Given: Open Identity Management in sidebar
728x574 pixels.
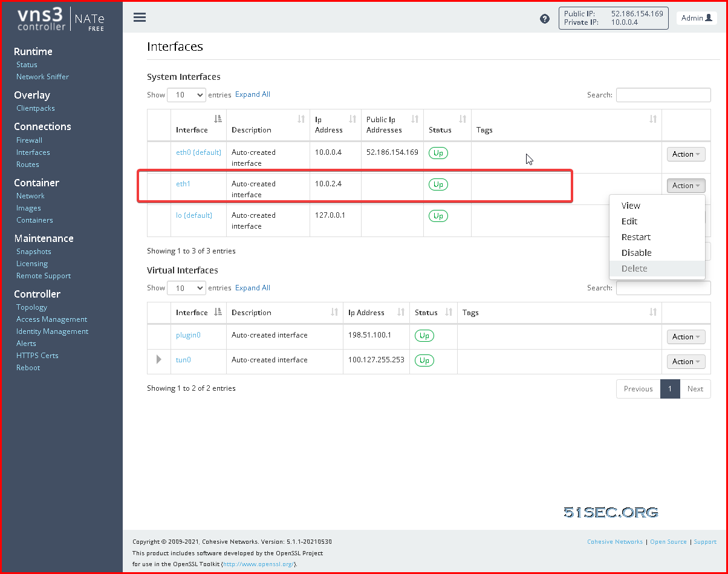Looking at the screenshot, I should point(52,331).
